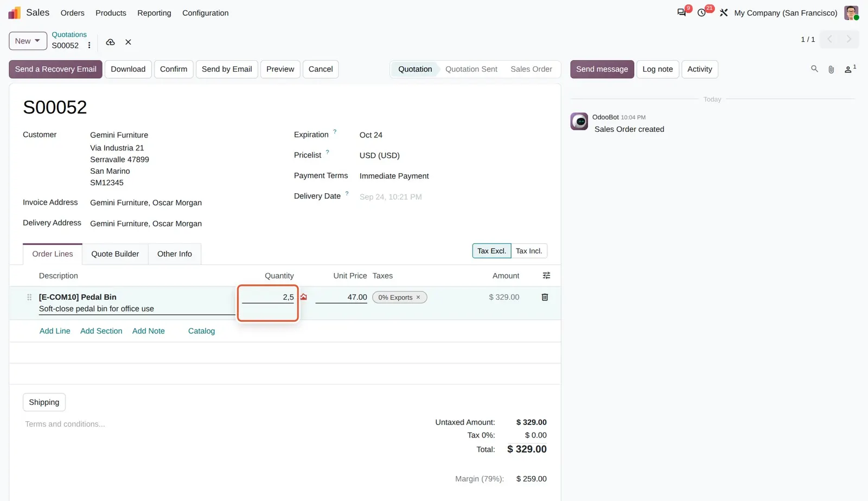Click Log note button
The height and width of the screenshot is (501, 868).
click(658, 69)
